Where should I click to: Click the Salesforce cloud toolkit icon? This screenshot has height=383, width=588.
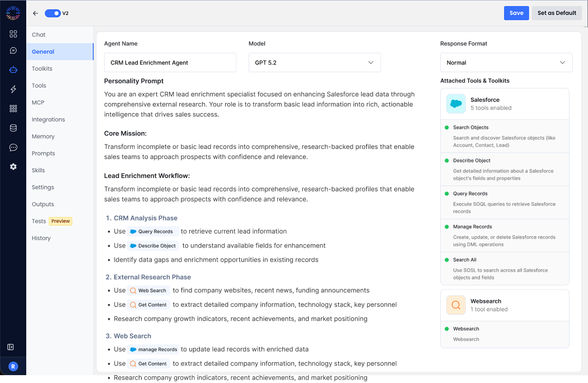click(456, 104)
